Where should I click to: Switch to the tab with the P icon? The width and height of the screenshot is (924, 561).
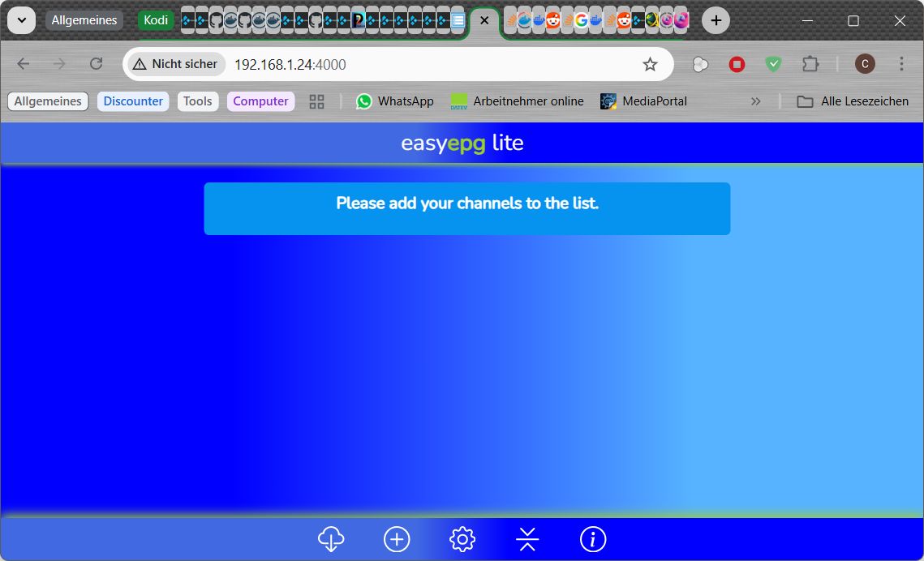point(358,20)
